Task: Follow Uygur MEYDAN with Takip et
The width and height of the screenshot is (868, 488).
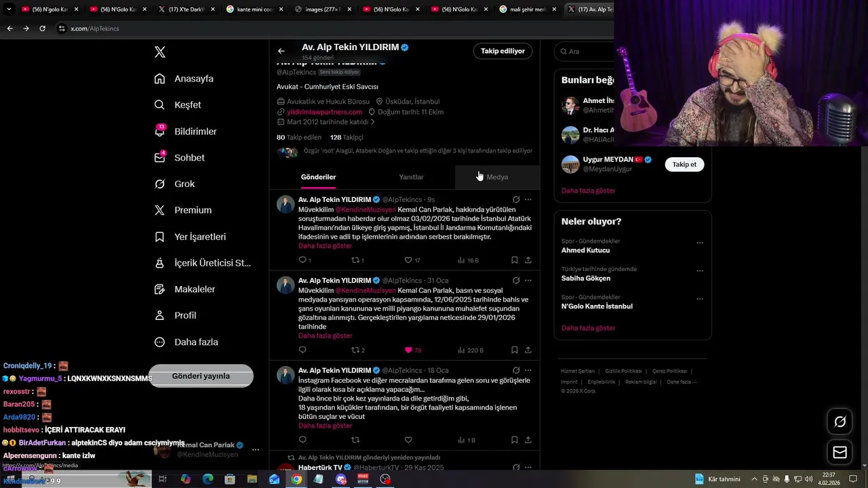Action: point(684,165)
